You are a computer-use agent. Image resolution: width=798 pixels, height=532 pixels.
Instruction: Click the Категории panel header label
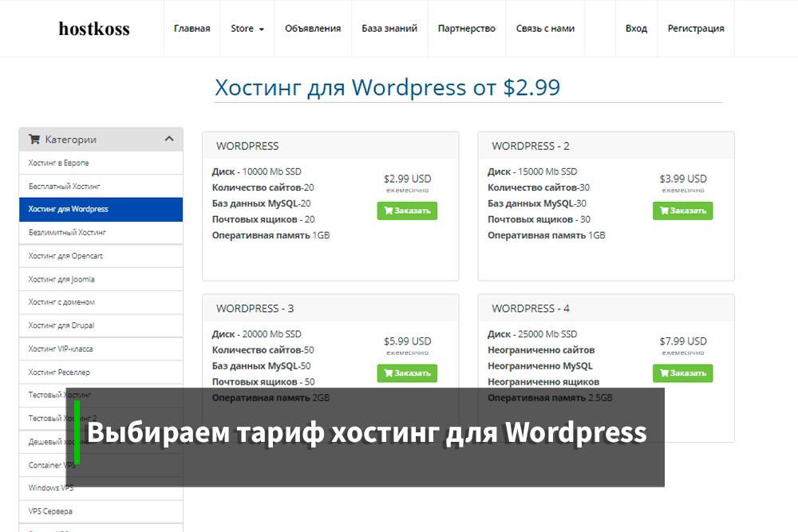(71, 140)
